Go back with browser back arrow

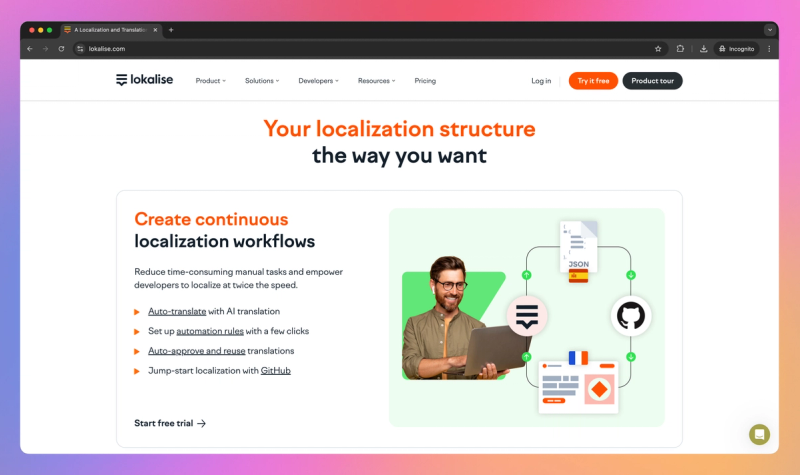pyautogui.click(x=30, y=49)
